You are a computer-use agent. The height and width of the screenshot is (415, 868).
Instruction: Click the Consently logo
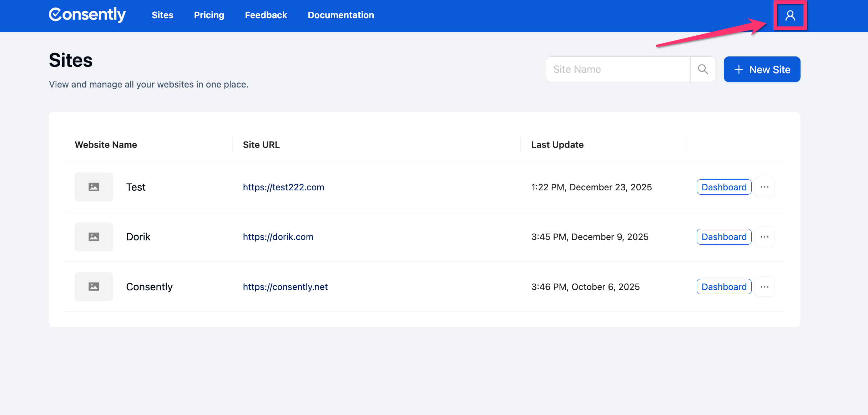[87, 15]
